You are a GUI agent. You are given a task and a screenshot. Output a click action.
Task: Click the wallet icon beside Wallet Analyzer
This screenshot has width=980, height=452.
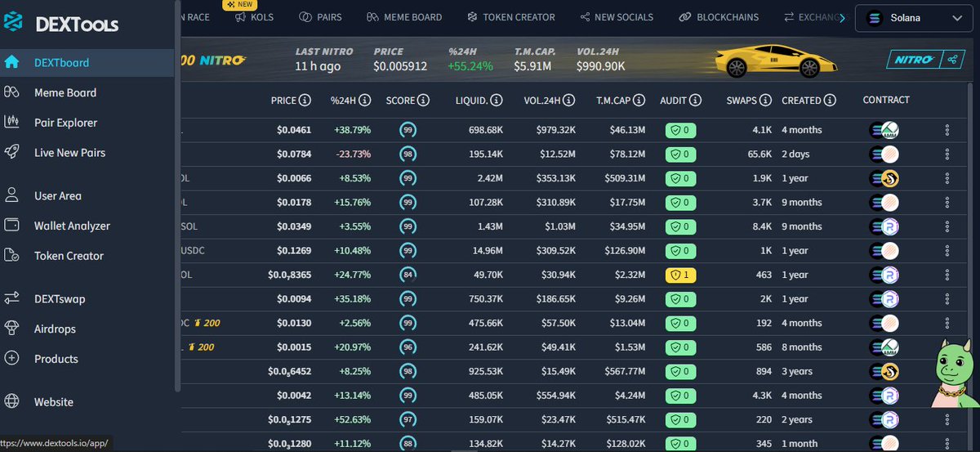pyautogui.click(x=12, y=226)
